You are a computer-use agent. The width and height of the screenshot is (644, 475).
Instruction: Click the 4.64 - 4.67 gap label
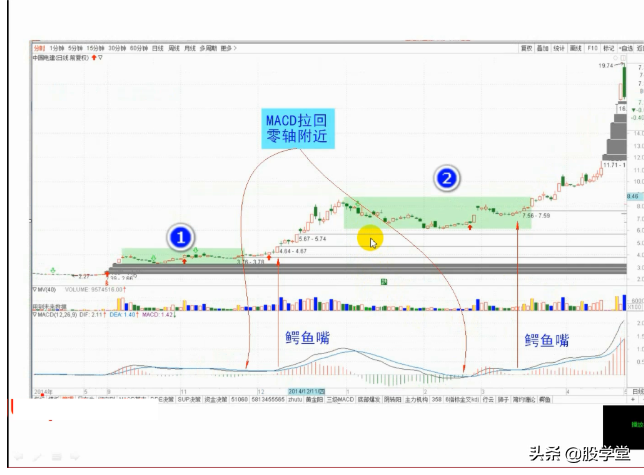[x=293, y=251]
